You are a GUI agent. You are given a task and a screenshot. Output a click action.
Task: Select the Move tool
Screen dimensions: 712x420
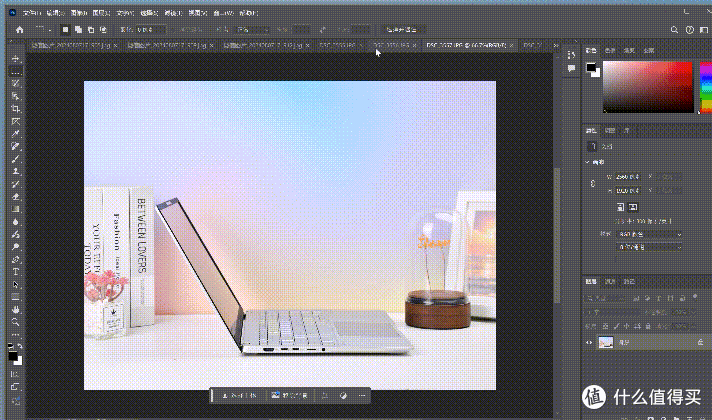(x=15, y=59)
